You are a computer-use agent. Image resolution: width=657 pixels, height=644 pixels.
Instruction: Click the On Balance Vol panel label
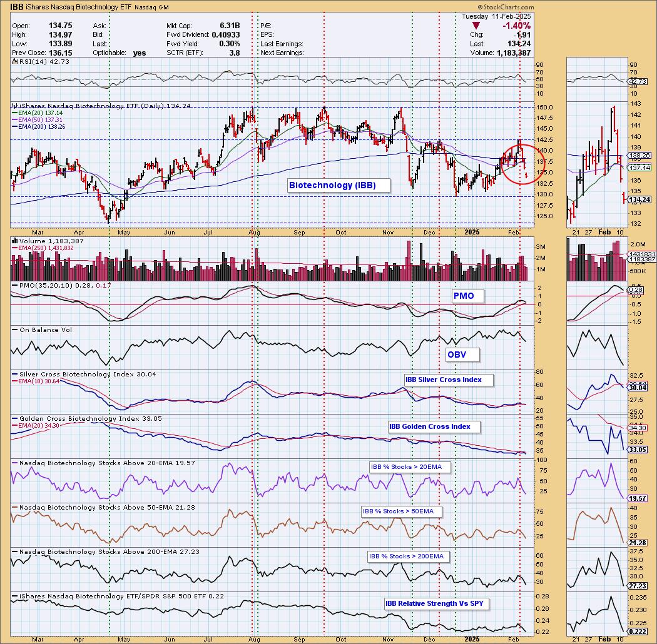point(42,330)
